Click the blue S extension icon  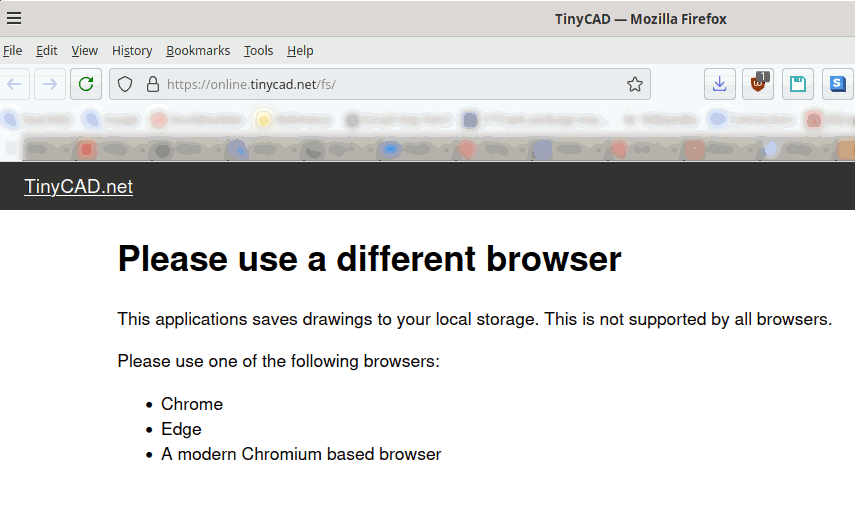click(x=838, y=84)
